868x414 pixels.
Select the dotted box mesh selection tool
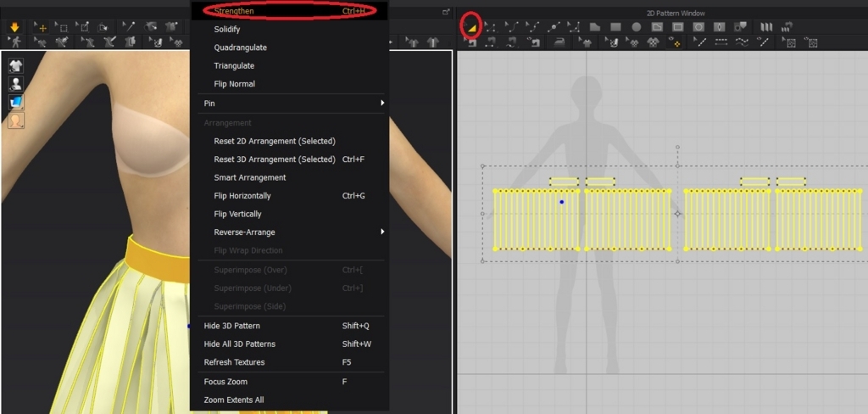pyautogui.click(x=62, y=28)
